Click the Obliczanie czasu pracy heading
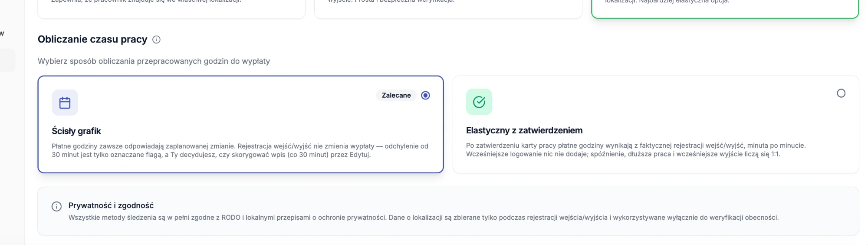 (92, 40)
